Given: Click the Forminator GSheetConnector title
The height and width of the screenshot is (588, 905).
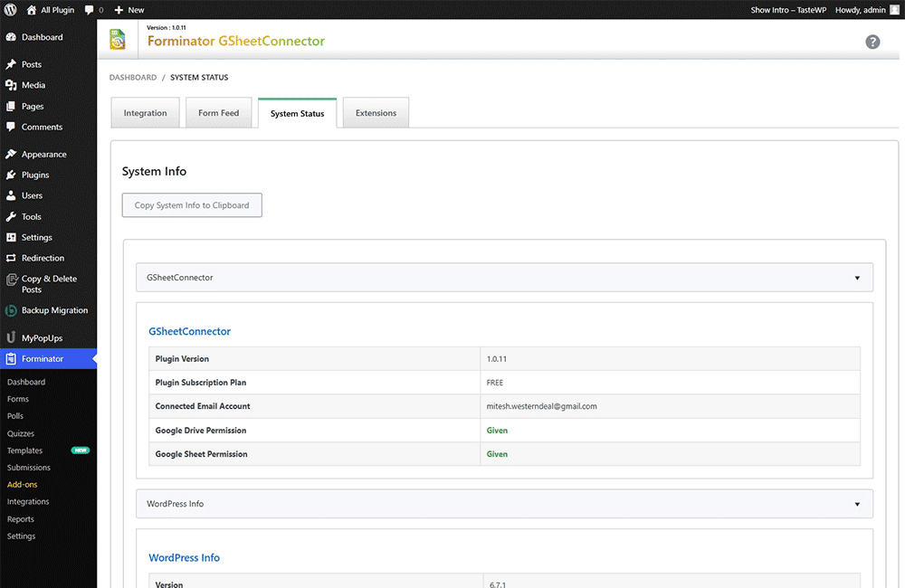Looking at the screenshot, I should 236,41.
